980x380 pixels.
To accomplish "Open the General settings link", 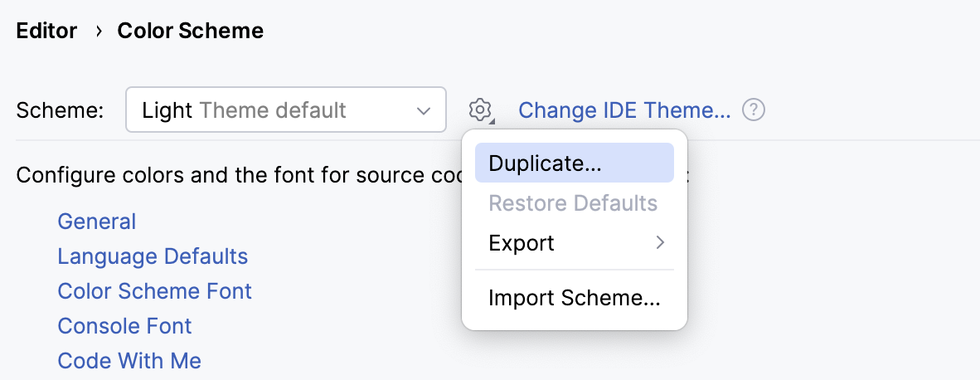I will click(x=97, y=222).
